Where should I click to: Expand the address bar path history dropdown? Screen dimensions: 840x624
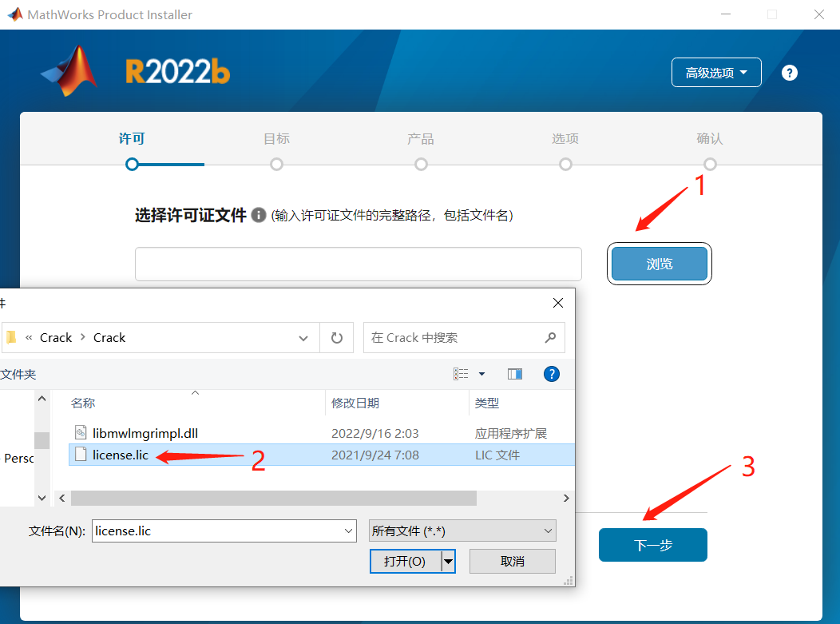point(303,338)
